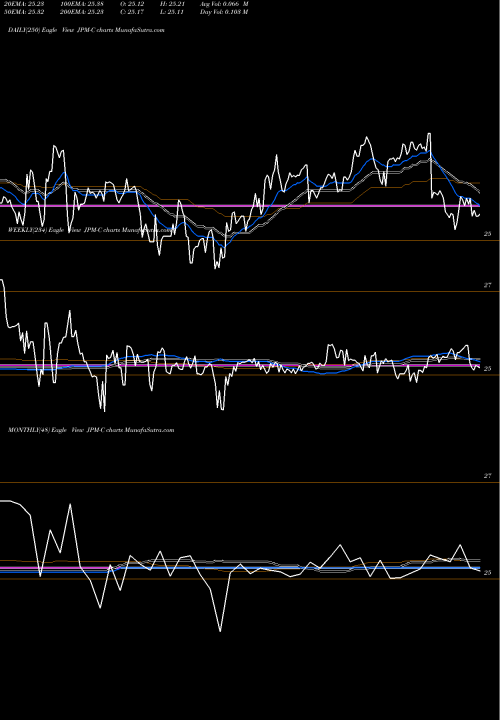500x720 pixels.
Task: Click the 100EMA value in header
Action: point(84,4)
